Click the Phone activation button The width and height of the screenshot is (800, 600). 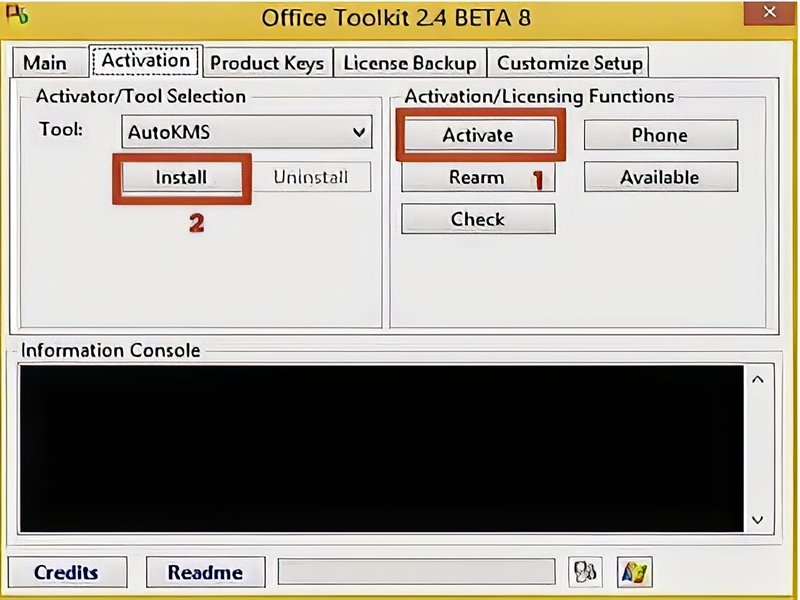(660, 134)
